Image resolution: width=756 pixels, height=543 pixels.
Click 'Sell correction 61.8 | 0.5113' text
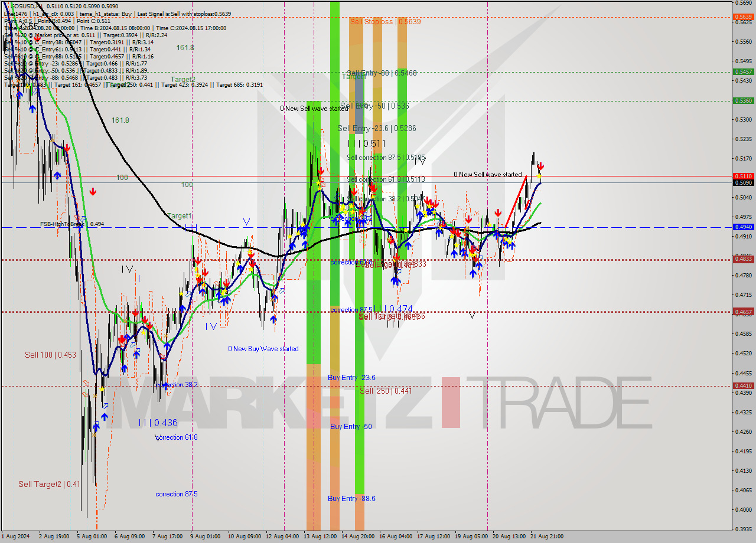pyautogui.click(x=386, y=179)
